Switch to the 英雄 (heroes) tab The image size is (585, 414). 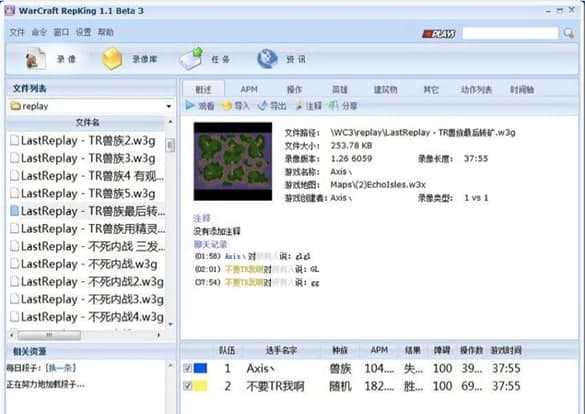340,90
